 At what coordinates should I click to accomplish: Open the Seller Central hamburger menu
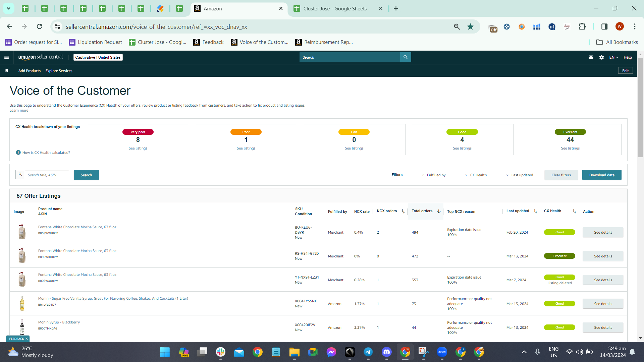click(x=6, y=57)
